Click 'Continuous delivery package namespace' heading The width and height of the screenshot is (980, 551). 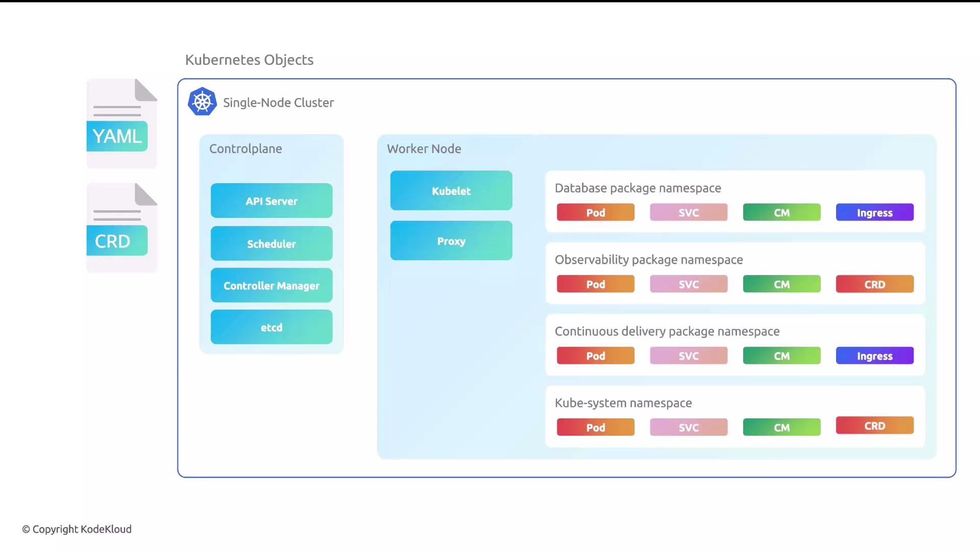(667, 332)
